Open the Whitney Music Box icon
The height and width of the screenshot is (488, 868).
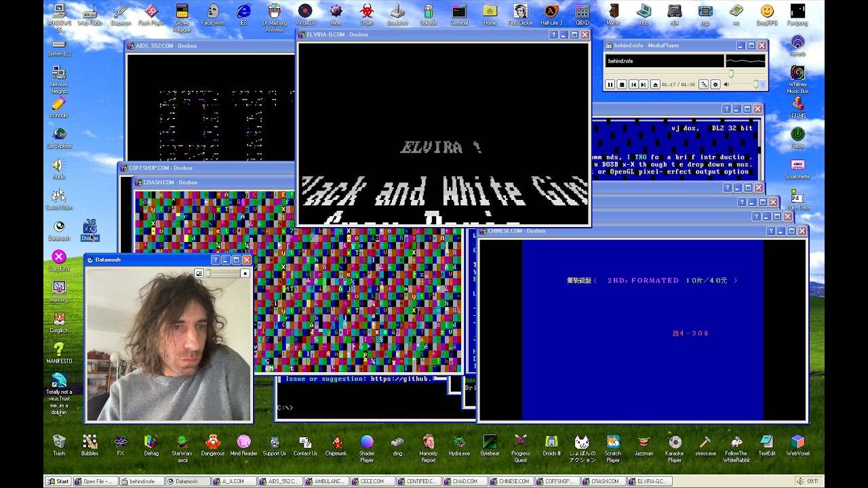coord(797,79)
